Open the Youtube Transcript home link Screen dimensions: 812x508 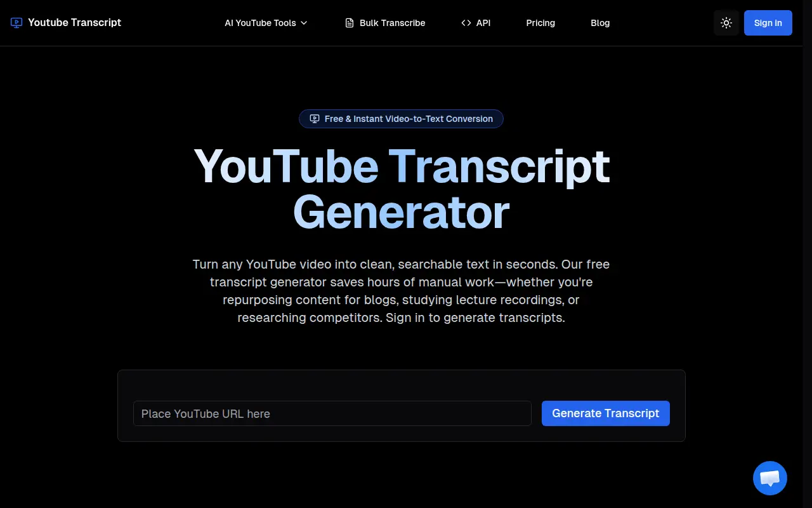(66, 23)
